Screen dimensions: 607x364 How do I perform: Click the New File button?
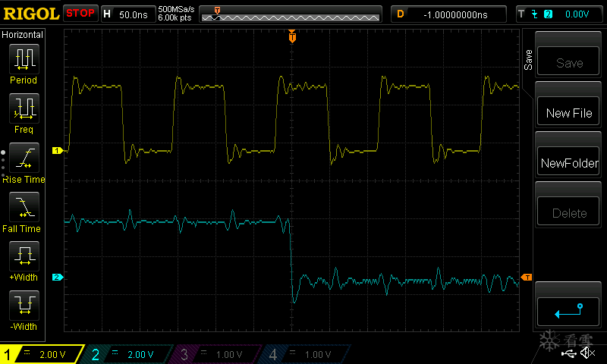568,111
